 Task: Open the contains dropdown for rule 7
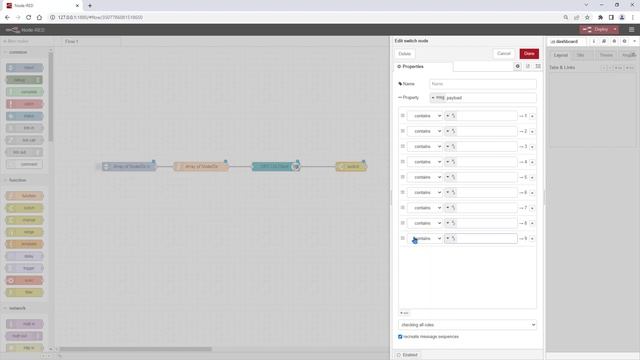click(424, 208)
